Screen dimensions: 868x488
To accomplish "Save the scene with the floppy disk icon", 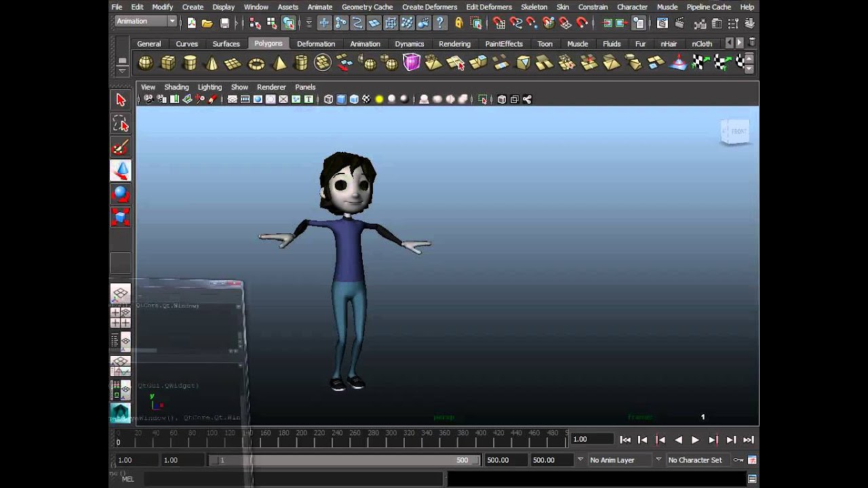I will 224,23.
